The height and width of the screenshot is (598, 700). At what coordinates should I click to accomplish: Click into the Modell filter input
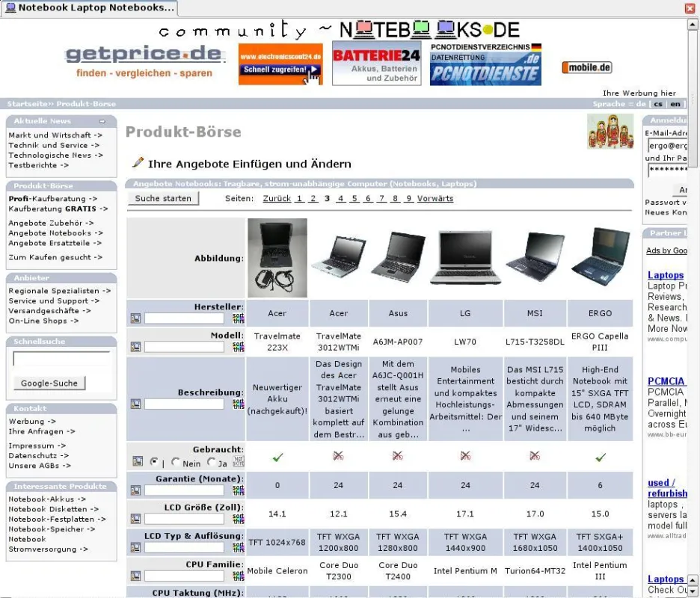click(184, 347)
